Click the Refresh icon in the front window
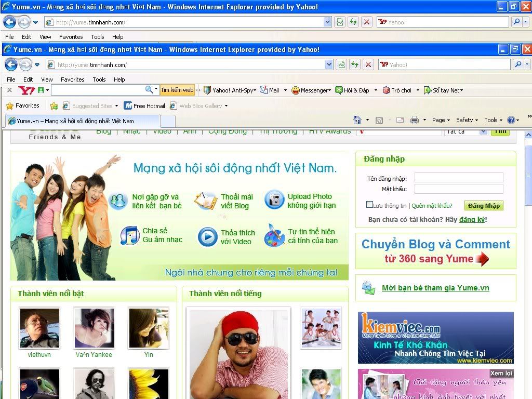The height and width of the screenshot is (399, 532). pos(355,64)
